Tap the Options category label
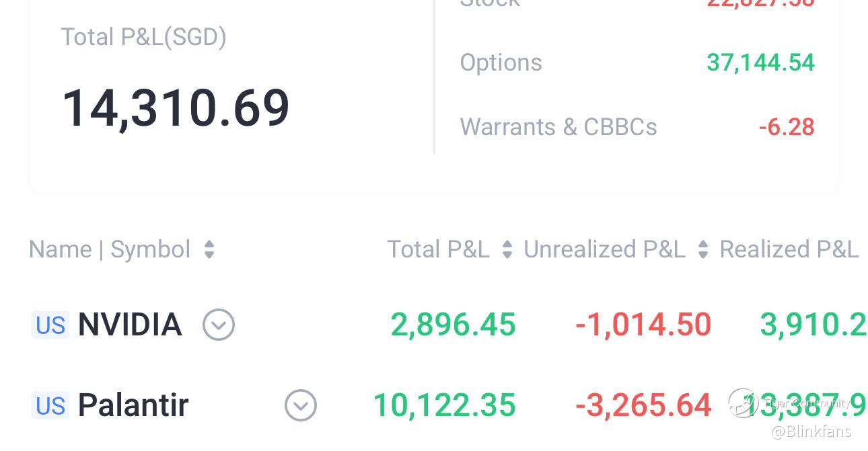The height and width of the screenshot is (451, 868). pos(501,63)
